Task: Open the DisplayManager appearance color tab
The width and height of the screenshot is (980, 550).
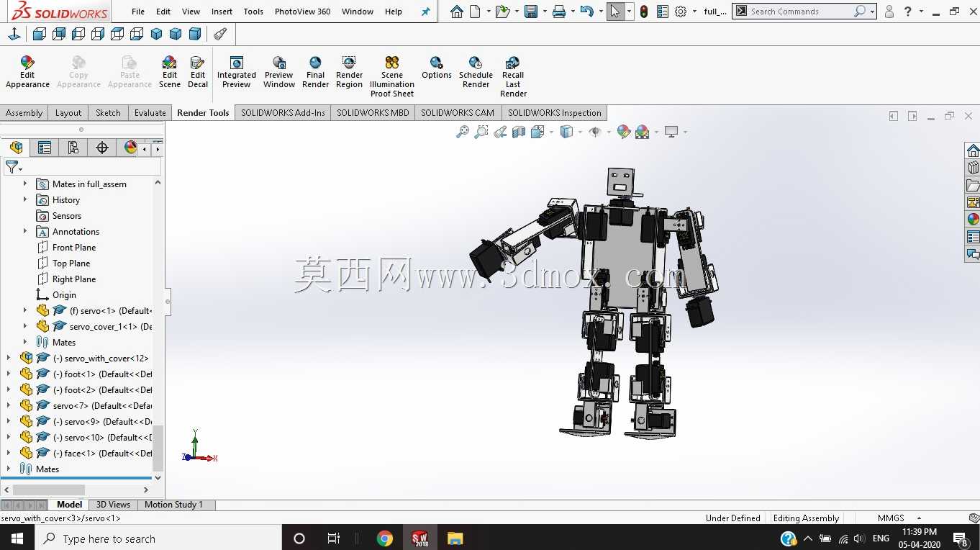Action: [x=130, y=148]
